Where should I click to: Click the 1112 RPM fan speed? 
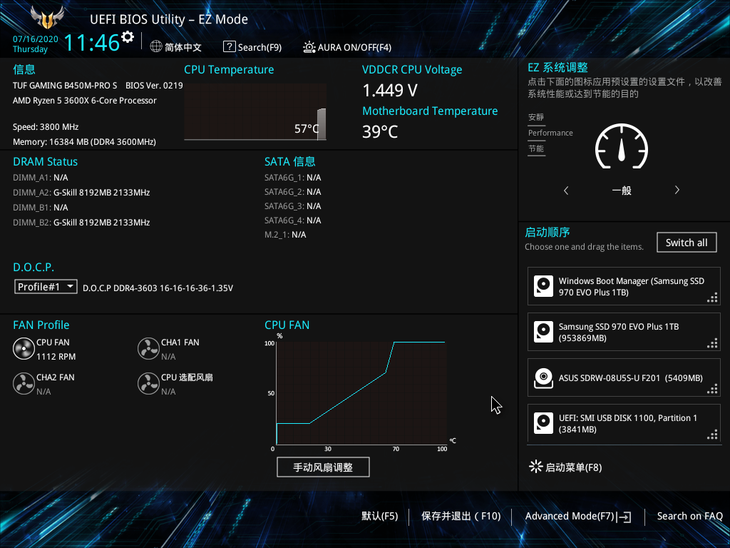(56, 356)
